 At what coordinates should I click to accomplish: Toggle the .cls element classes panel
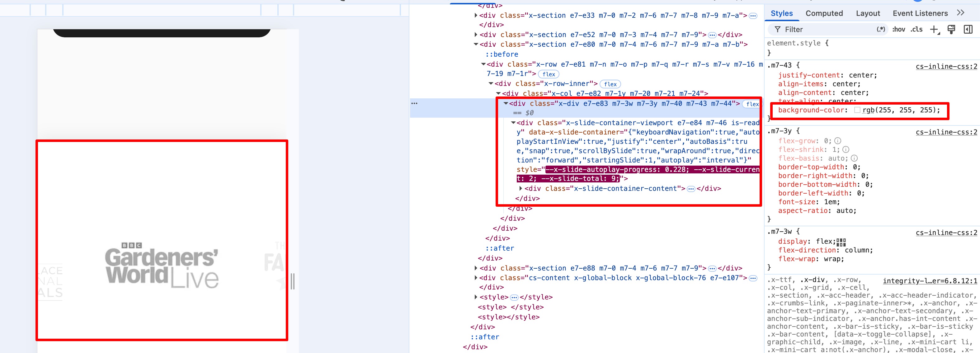point(916,29)
